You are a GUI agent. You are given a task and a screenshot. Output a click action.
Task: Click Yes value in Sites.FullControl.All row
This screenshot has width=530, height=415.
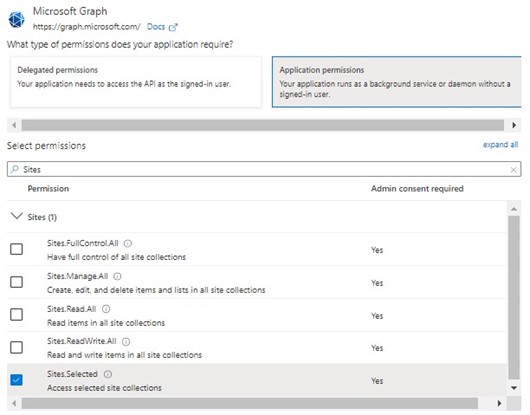[377, 250]
